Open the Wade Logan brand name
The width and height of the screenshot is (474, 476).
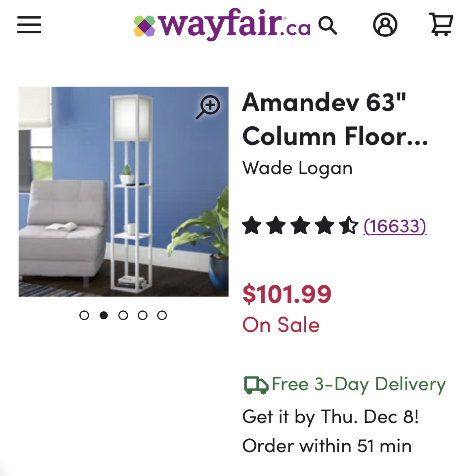pos(297,168)
